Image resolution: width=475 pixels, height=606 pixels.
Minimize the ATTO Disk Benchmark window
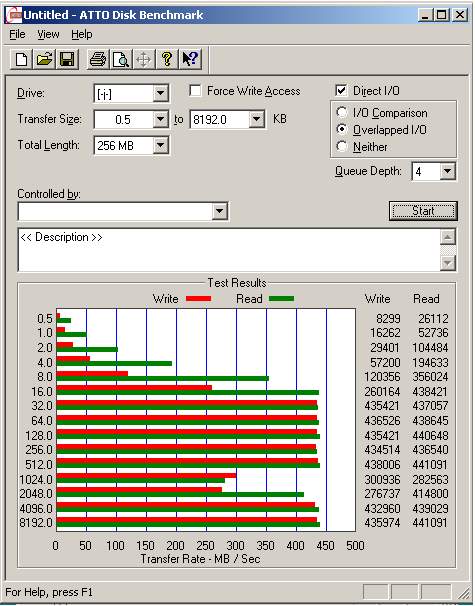pos(425,15)
